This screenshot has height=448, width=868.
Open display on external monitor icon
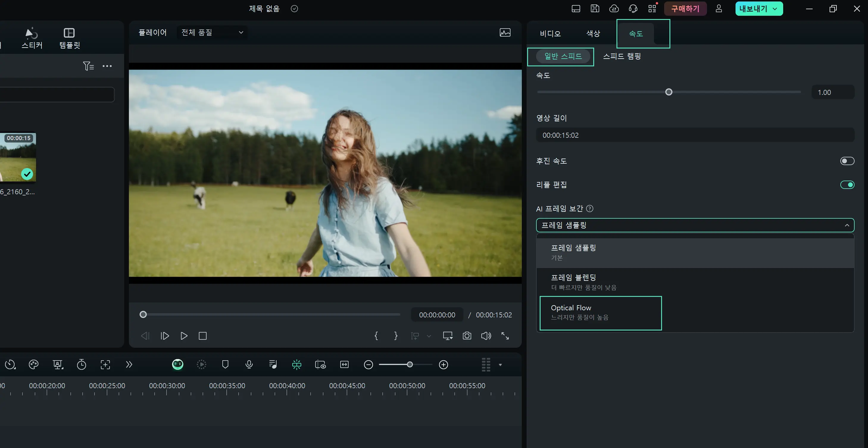pyautogui.click(x=447, y=336)
